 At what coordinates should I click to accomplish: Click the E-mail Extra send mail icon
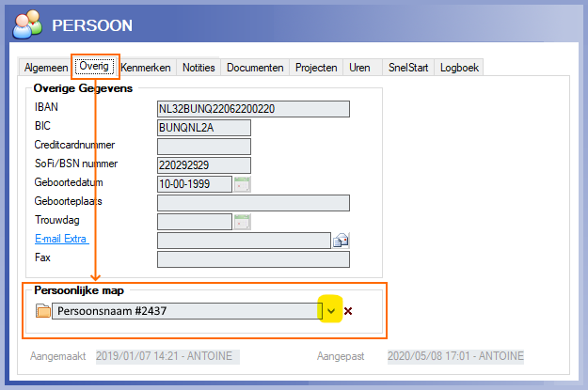(341, 241)
